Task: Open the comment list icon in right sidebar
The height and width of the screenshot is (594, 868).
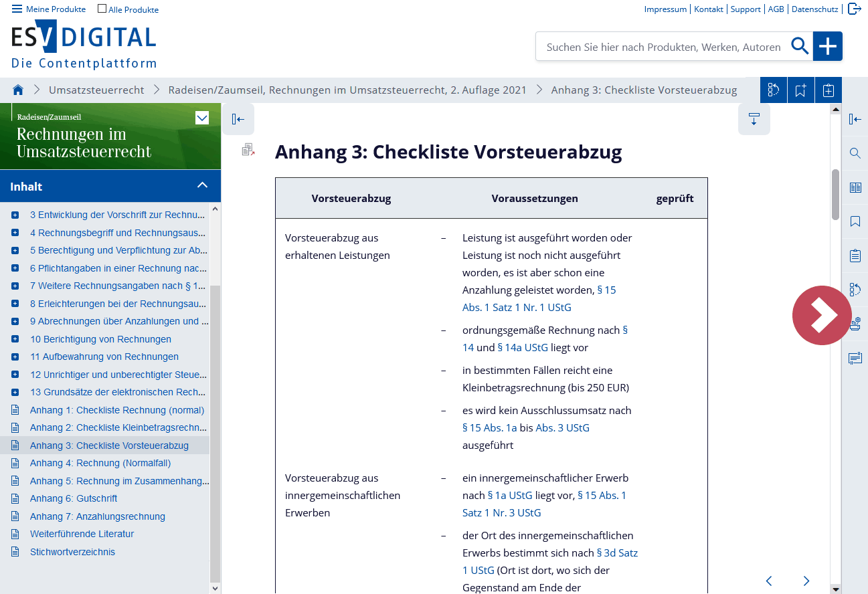Action: pos(855,359)
